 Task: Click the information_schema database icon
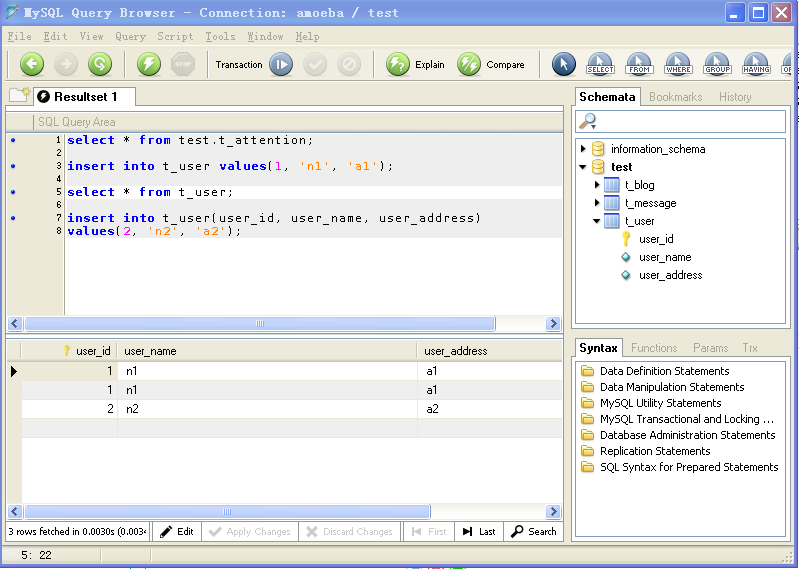click(x=598, y=149)
